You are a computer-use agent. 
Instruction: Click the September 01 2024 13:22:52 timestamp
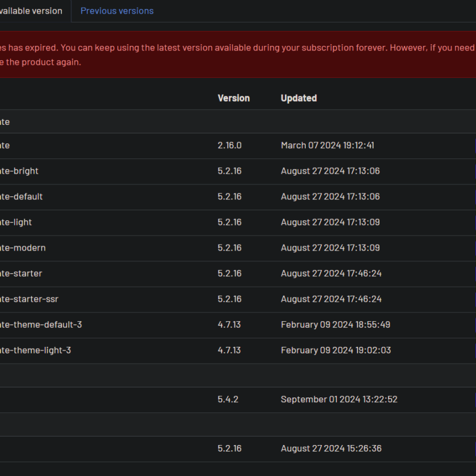click(x=339, y=400)
